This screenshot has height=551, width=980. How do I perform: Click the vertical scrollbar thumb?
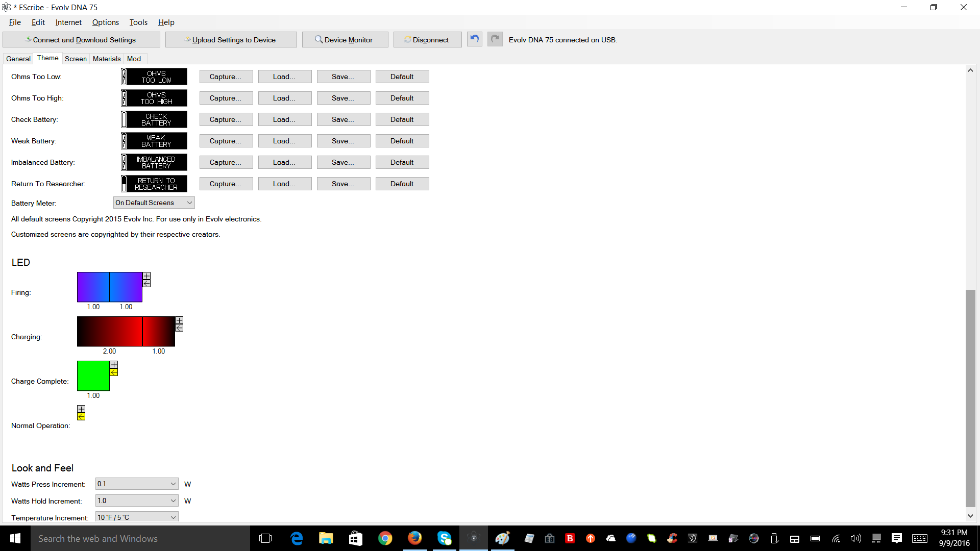[970, 398]
